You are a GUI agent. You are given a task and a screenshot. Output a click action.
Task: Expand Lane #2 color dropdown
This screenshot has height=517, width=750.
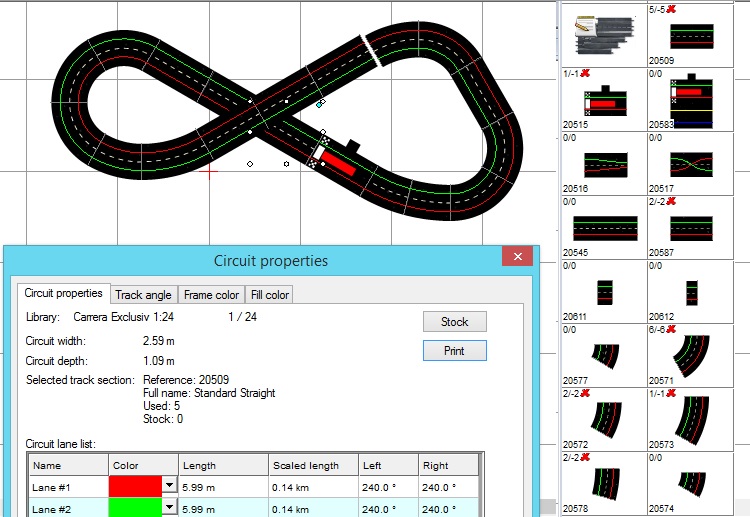[169, 508]
